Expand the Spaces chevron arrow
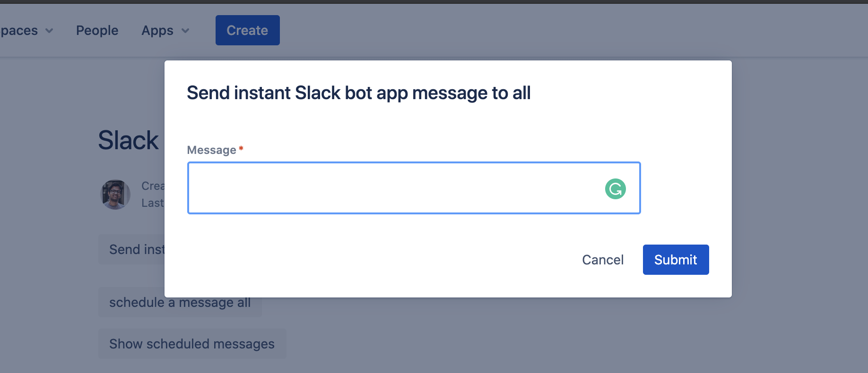Screen dimensions: 868x373 49,31
